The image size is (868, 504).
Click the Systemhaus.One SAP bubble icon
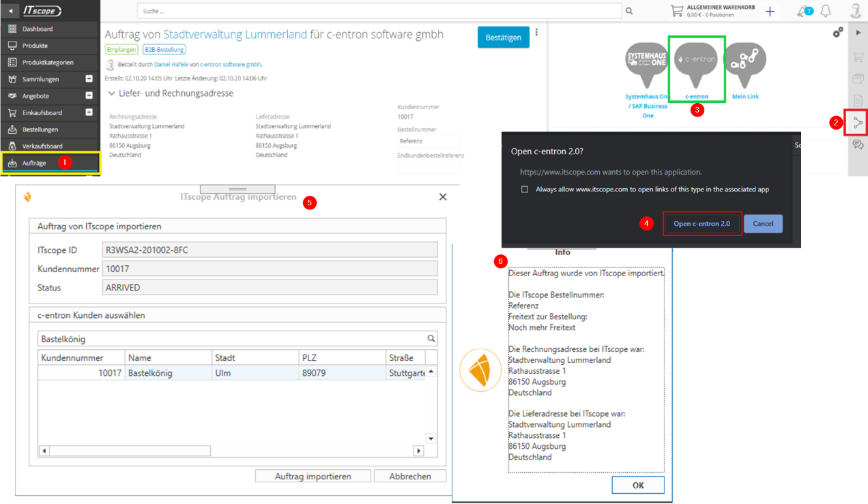click(647, 63)
